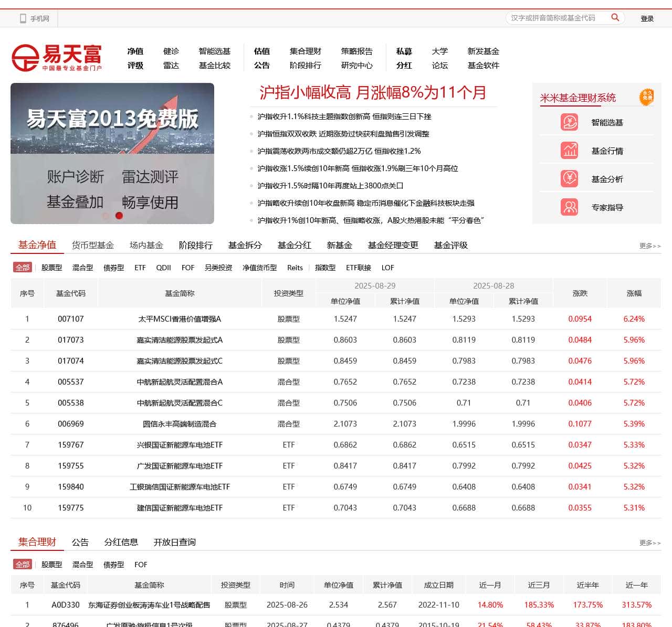672x627 pixels.
Task: Select the red carousel indicator dot
Action: 119,216
